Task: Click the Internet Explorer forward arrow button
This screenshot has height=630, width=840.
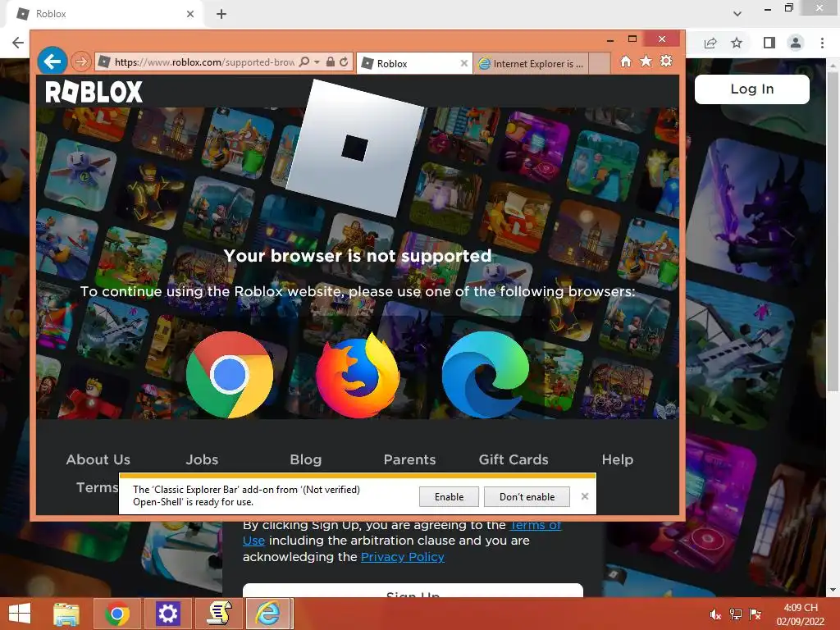Action: pos(81,62)
